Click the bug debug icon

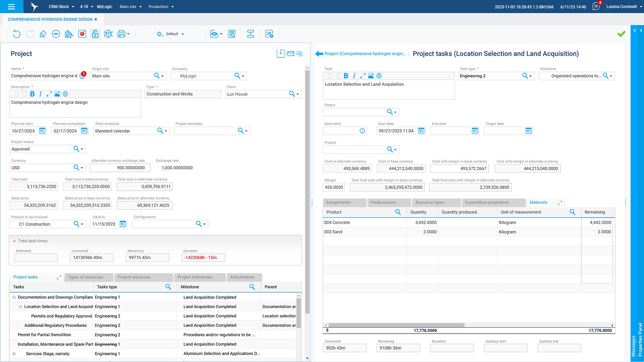pyautogui.click(x=108, y=34)
